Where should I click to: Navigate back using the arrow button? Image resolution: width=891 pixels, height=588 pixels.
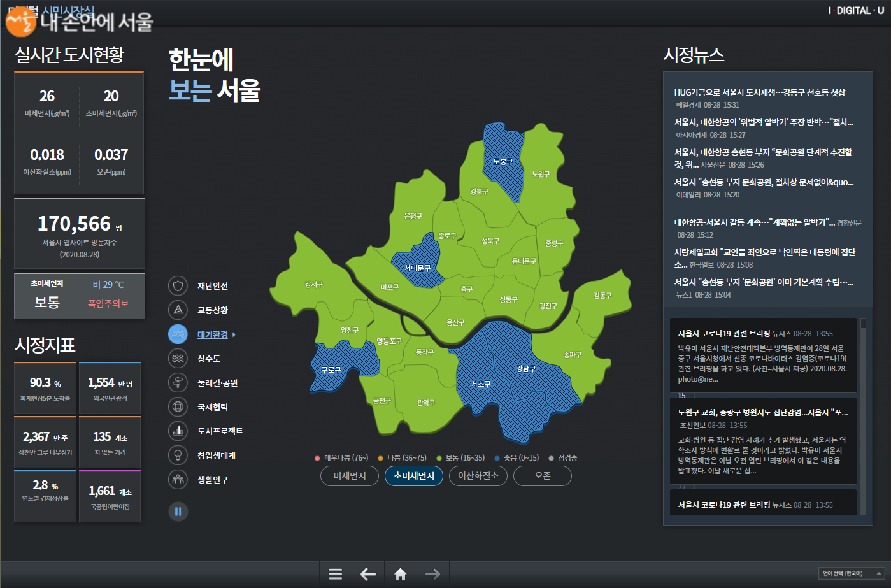pos(368,573)
